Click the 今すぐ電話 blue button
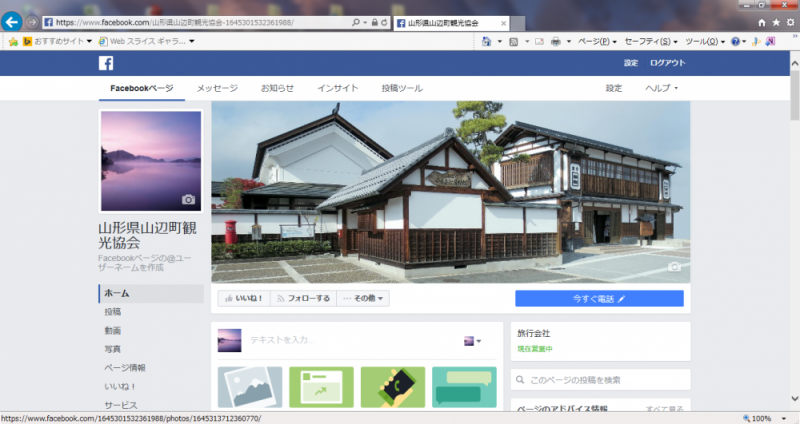Viewport: 800px width, 424px height. (599, 298)
